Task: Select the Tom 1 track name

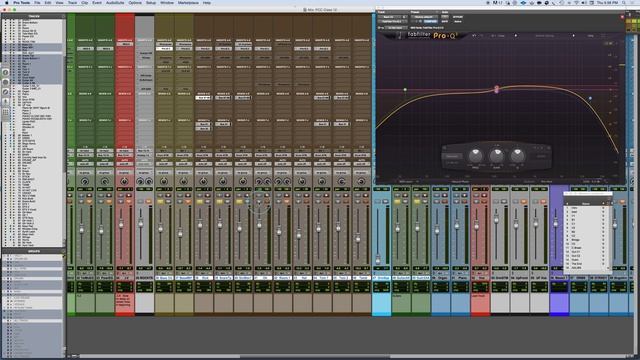Action: 322,278
